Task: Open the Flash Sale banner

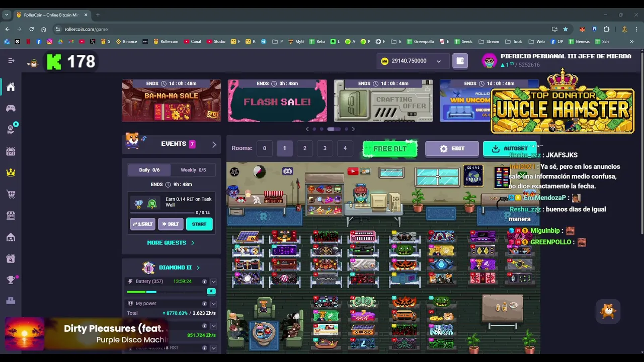Action: click(x=277, y=101)
